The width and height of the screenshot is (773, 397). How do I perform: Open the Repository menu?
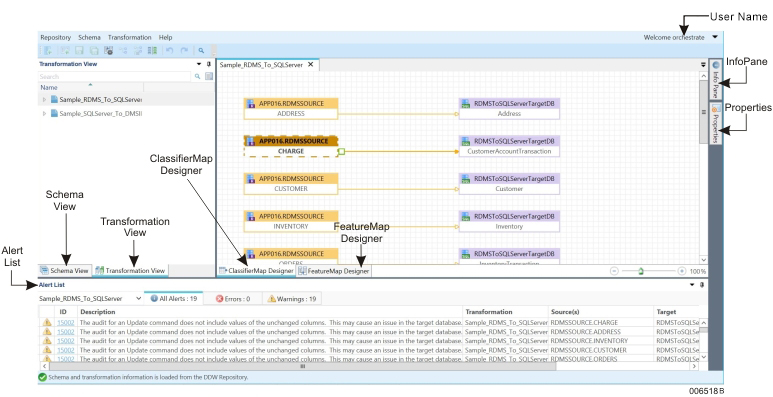(56, 37)
